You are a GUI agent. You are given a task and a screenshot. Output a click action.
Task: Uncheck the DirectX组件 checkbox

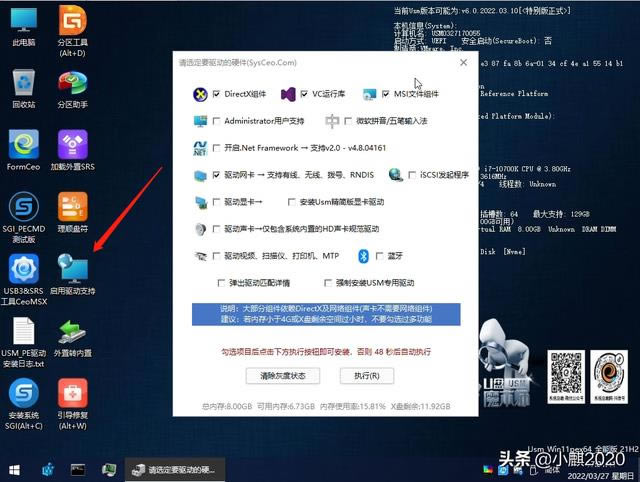click(x=216, y=94)
